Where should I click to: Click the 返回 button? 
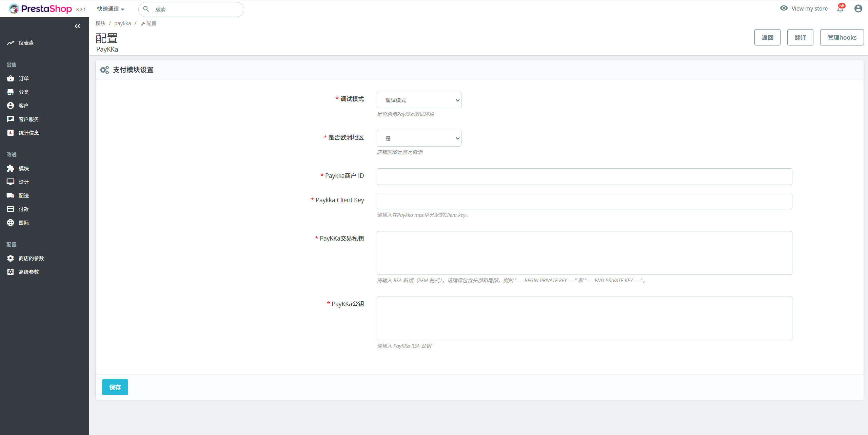click(x=767, y=37)
